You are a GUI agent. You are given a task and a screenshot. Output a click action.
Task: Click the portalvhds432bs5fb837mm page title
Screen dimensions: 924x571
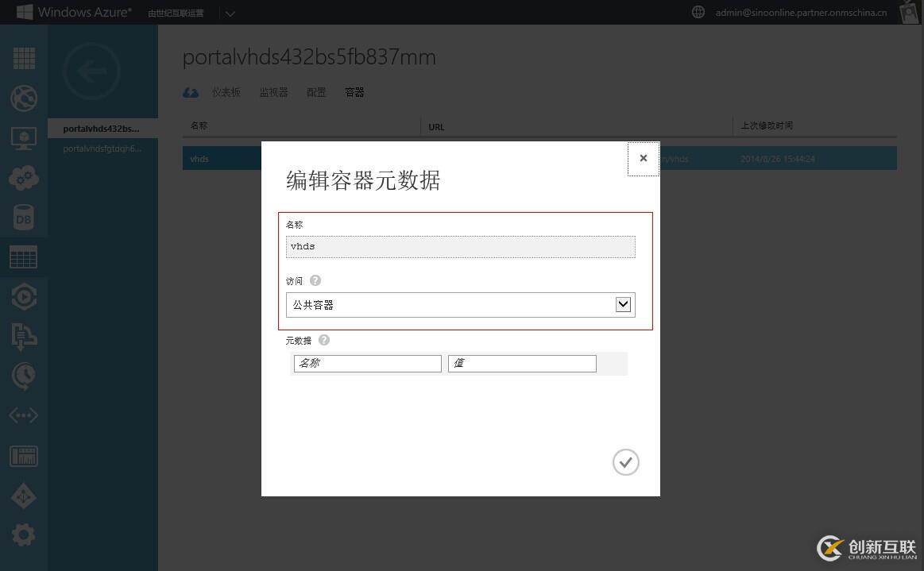[x=309, y=57]
